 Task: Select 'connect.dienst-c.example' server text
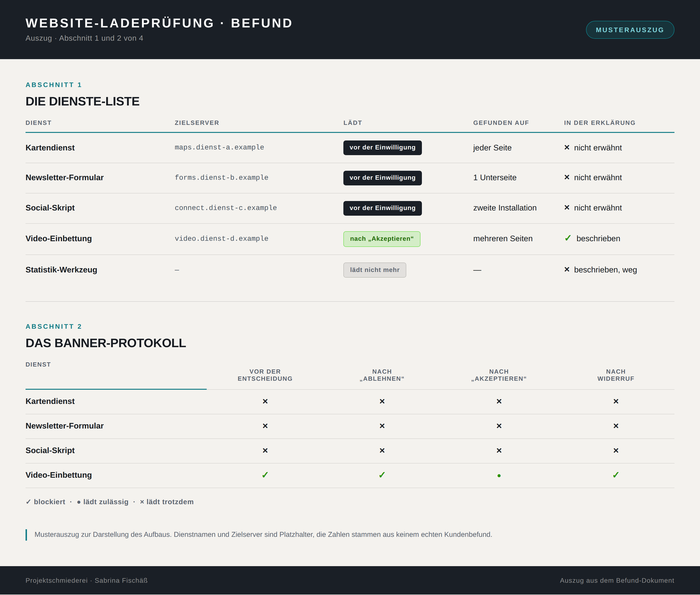click(x=226, y=208)
